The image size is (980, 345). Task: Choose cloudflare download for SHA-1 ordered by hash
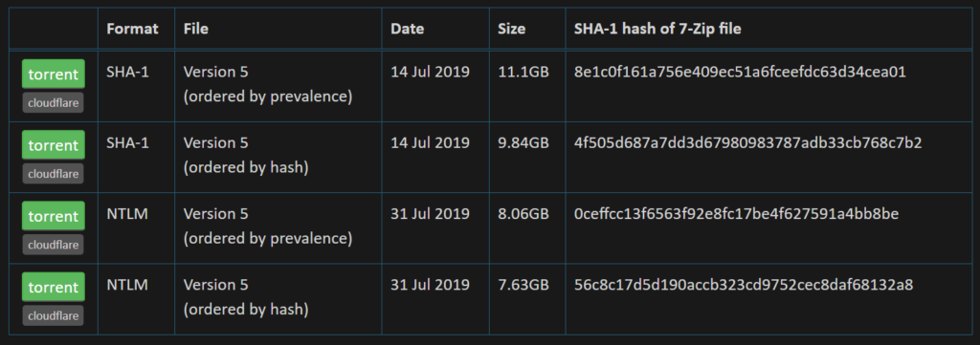click(54, 173)
